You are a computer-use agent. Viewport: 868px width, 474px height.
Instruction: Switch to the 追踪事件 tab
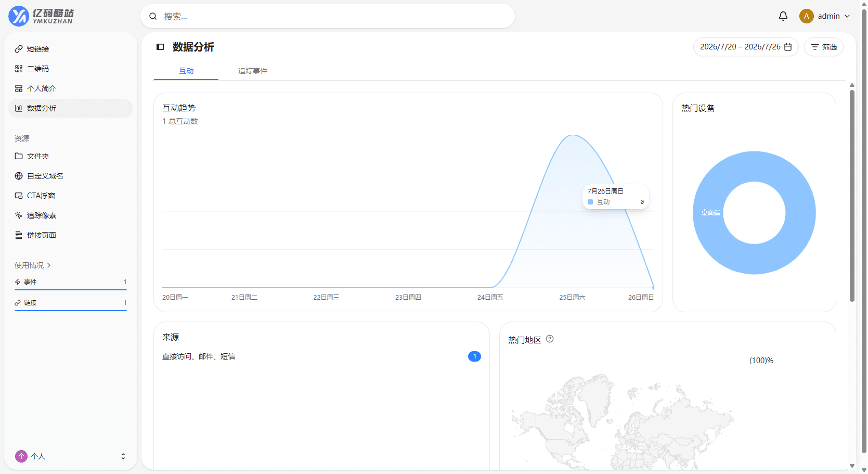click(253, 71)
